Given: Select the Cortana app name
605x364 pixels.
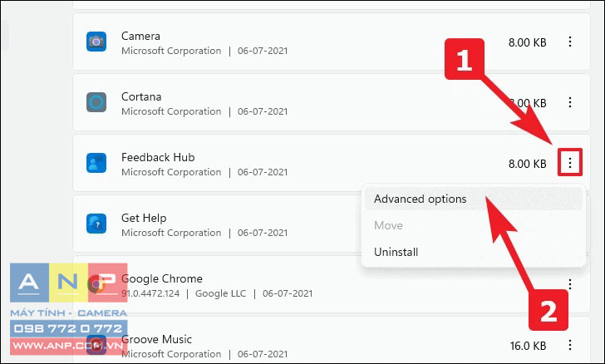Looking at the screenshot, I should (x=141, y=96).
